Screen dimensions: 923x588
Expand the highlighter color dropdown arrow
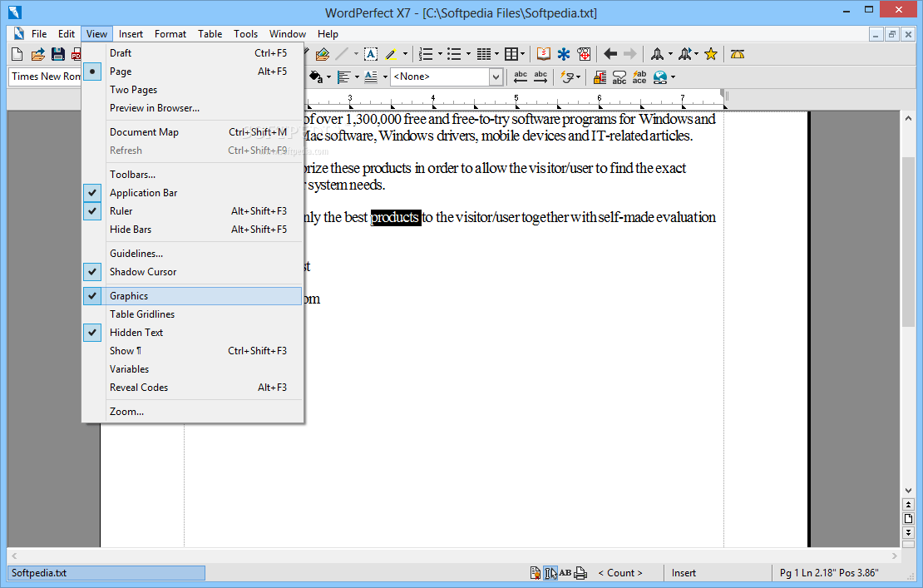point(405,54)
